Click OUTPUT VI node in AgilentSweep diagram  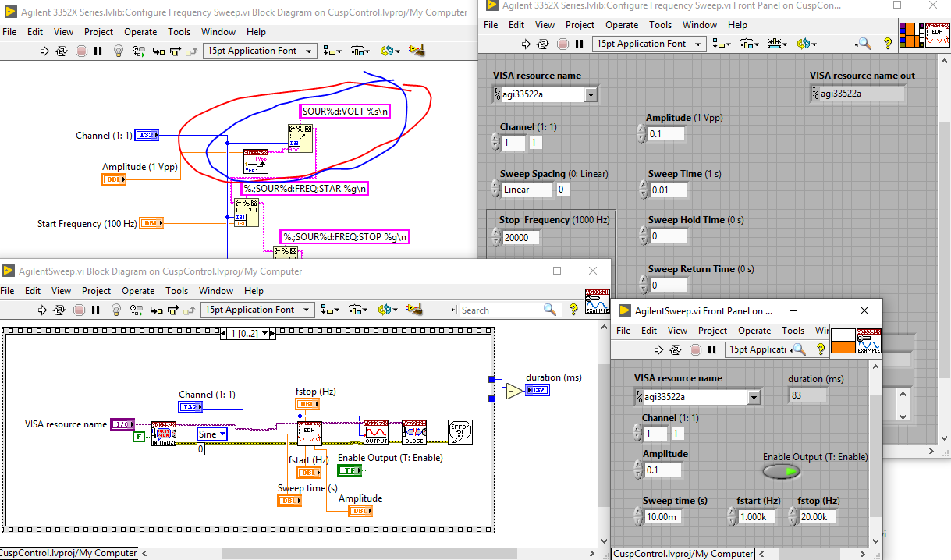tap(376, 432)
